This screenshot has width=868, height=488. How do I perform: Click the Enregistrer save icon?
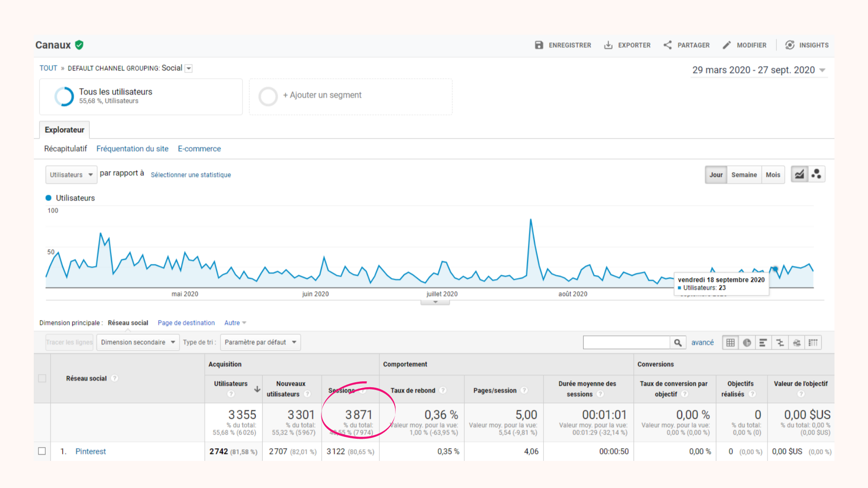pos(539,45)
